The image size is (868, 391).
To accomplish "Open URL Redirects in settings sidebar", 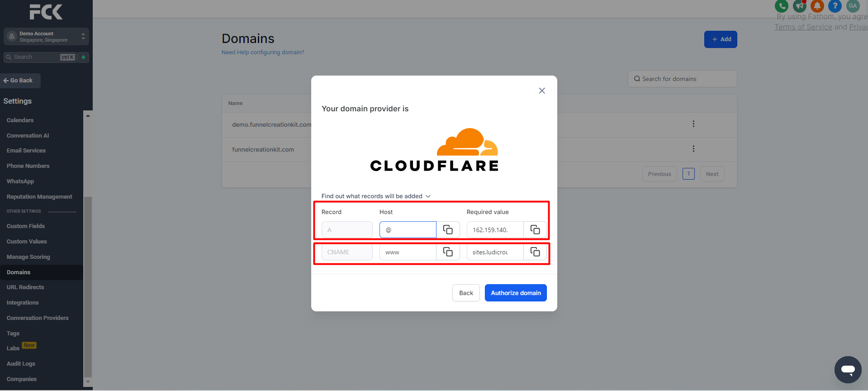I will [x=25, y=287].
